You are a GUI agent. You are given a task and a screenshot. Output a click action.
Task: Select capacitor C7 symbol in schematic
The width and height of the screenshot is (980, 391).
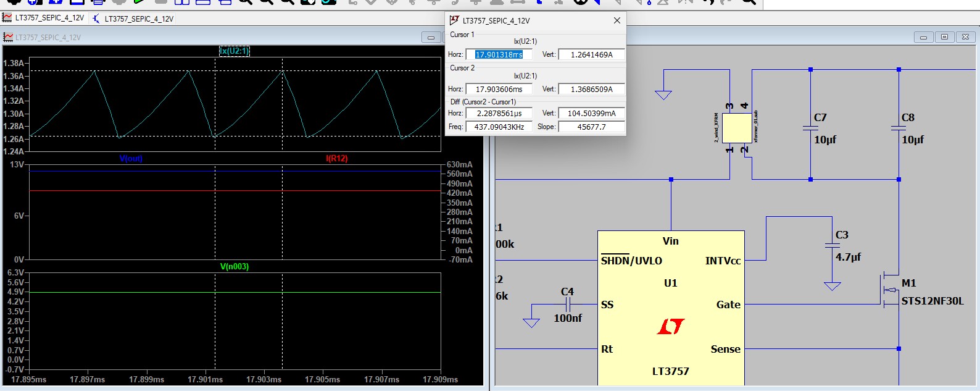[810, 128]
